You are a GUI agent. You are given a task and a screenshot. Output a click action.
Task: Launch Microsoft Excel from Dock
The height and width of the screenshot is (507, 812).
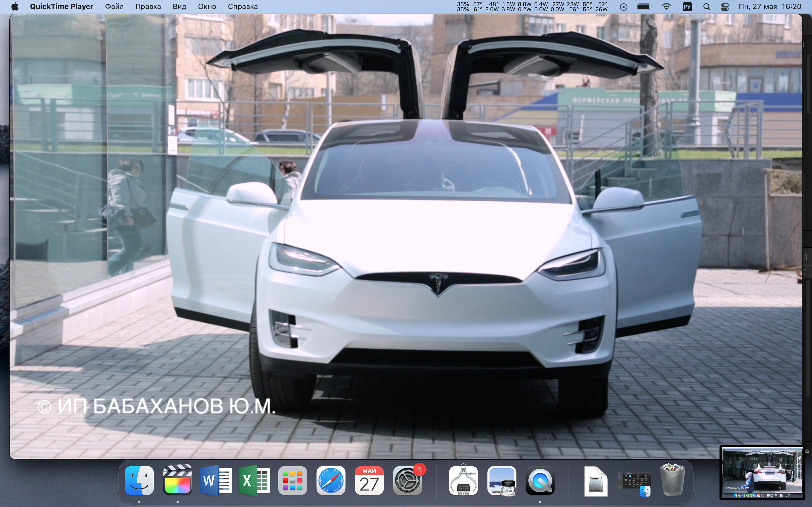[x=254, y=480]
